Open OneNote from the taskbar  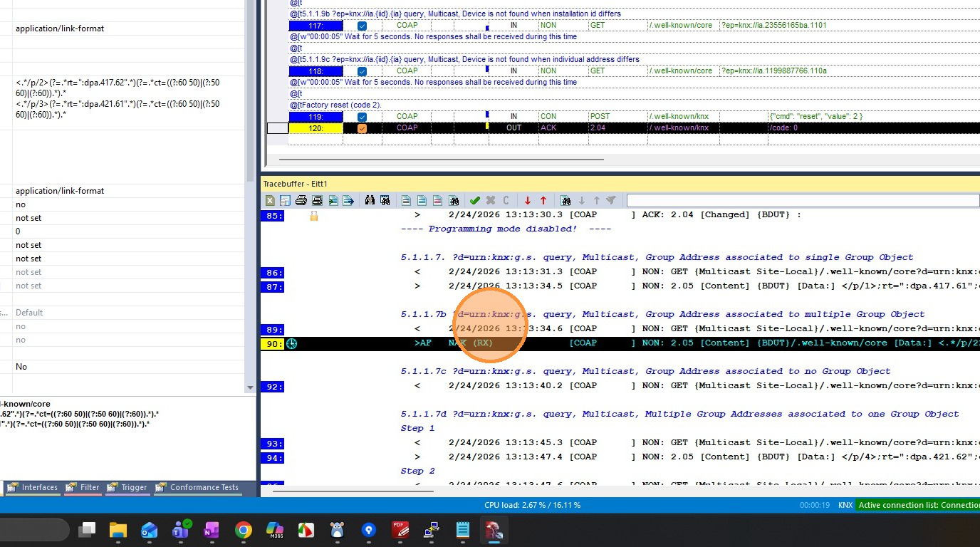212,530
